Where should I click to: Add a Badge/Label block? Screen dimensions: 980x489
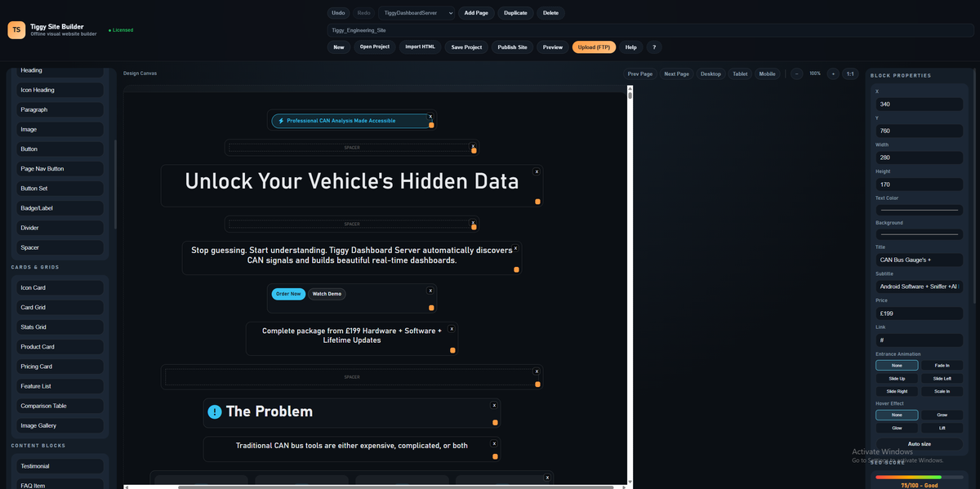[x=60, y=208]
